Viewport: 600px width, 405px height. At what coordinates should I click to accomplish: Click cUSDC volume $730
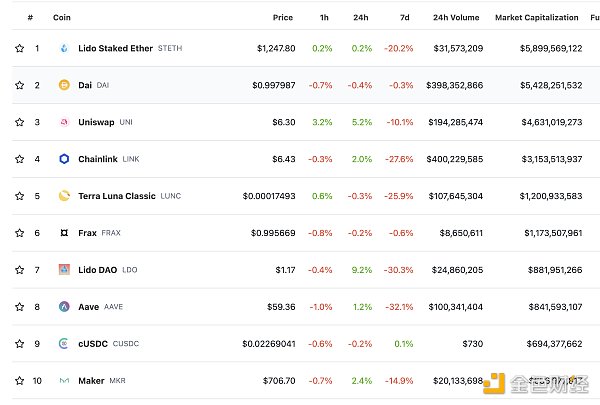coord(473,344)
